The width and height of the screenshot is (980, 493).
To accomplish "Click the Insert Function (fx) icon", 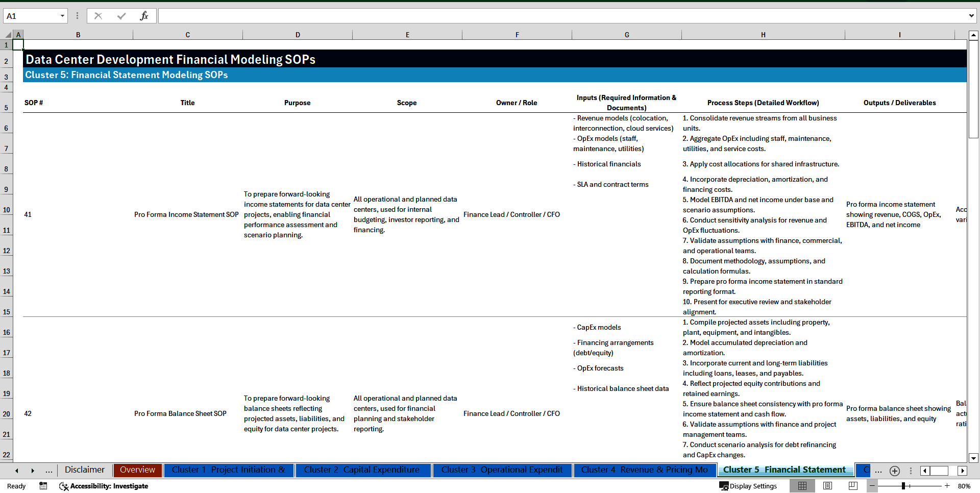I will tap(144, 15).
